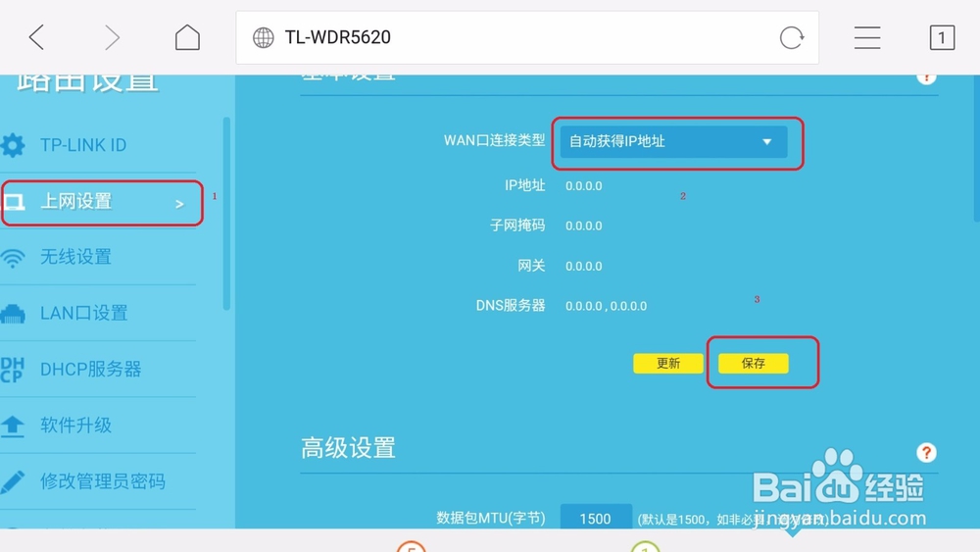Viewport: 980px width, 552px height.
Task: Open LAN口设置 menu item
Action: pos(98,313)
